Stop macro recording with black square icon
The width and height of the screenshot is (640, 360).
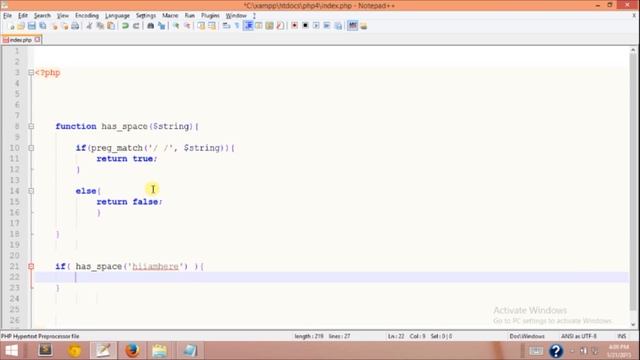[305, 26]
